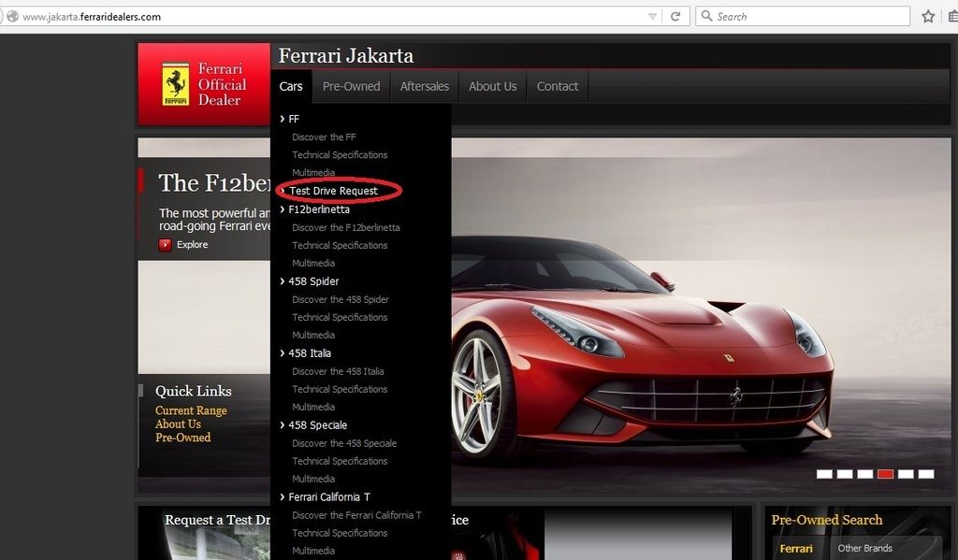The width and height of the screenshot is (958, 560).
Task: Open the Aftersales menu tab
Action: pos(425,86)
